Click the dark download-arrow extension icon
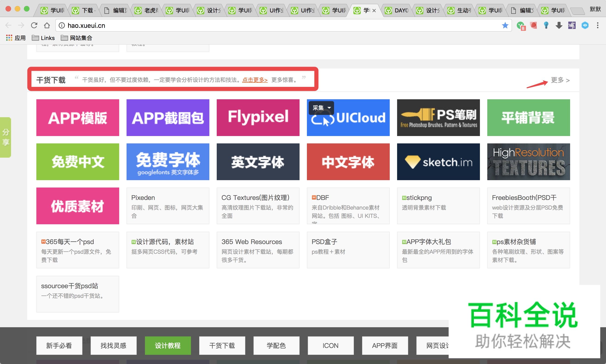 (x=559, y=25)
